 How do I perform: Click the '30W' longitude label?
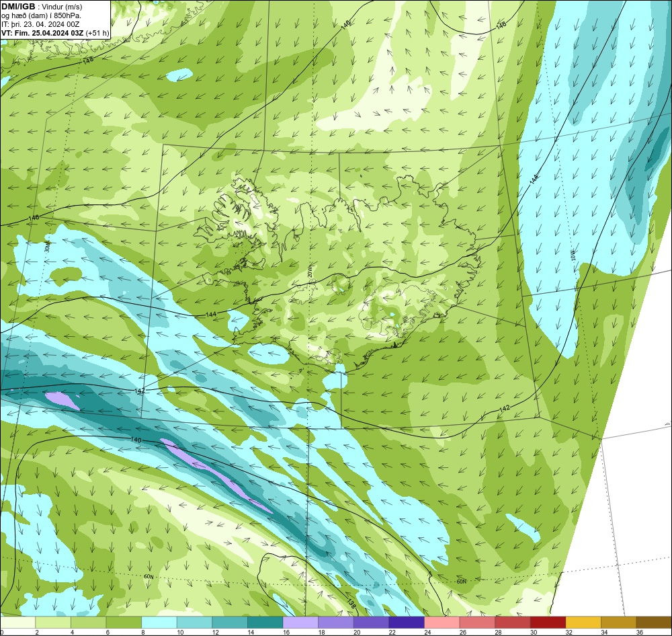pyautogui.click(x=47, y=247)
